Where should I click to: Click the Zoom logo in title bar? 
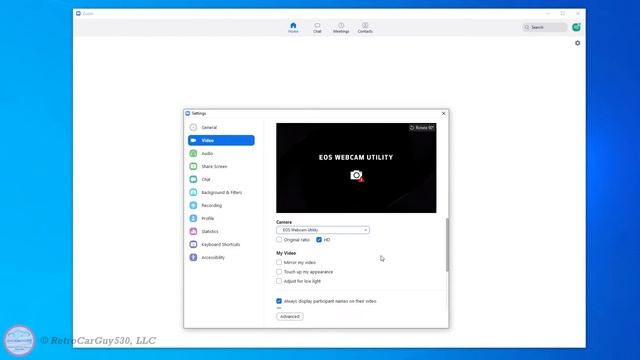(x=78, y=13)
